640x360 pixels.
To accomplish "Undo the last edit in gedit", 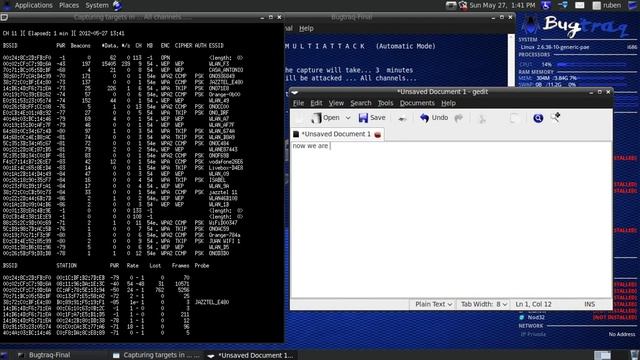I will point(434,118).
